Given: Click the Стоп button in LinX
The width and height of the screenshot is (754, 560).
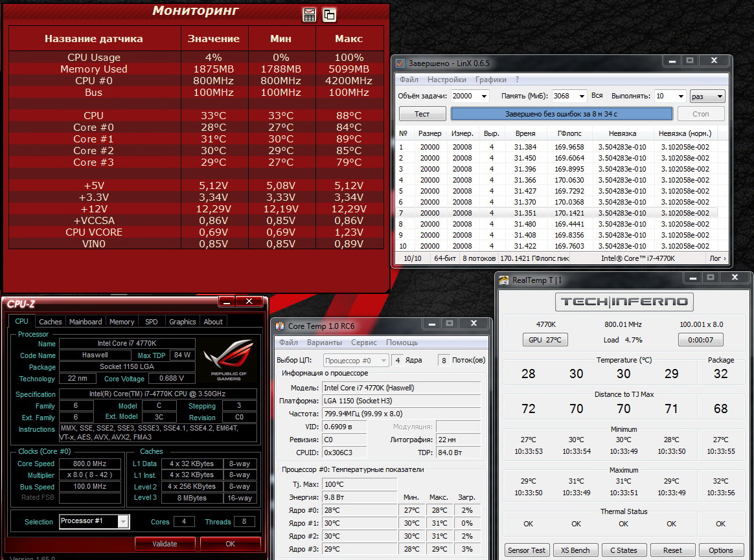Looking at the screenshot, I should pos(701,114).
